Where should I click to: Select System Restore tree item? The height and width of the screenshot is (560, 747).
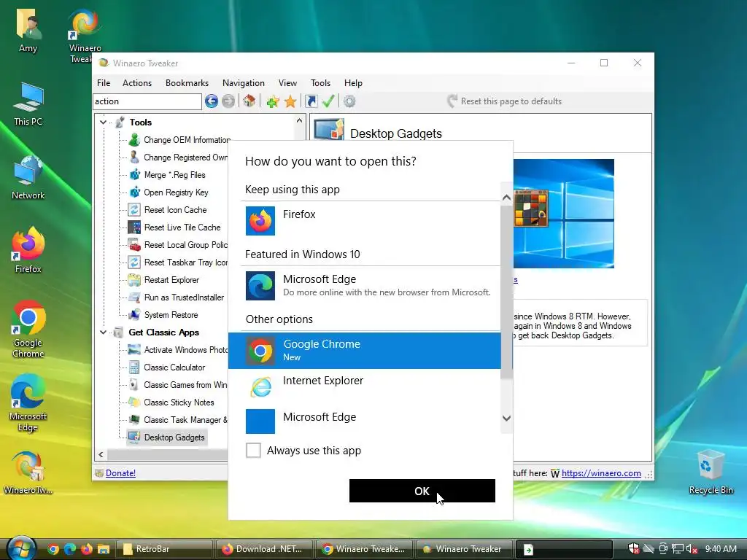coord(163,315)
